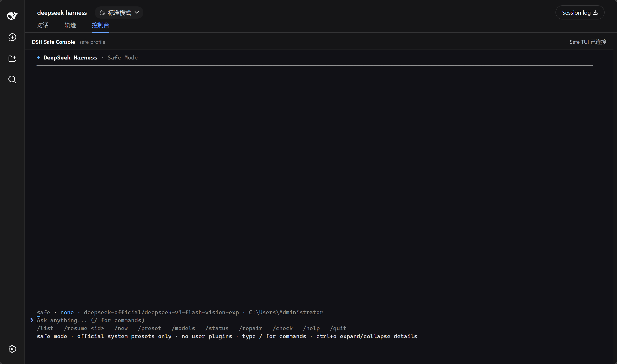Click the C:\Users\Administrator path text
Viewport: 617px width, 364px height.
pos(286,312)
